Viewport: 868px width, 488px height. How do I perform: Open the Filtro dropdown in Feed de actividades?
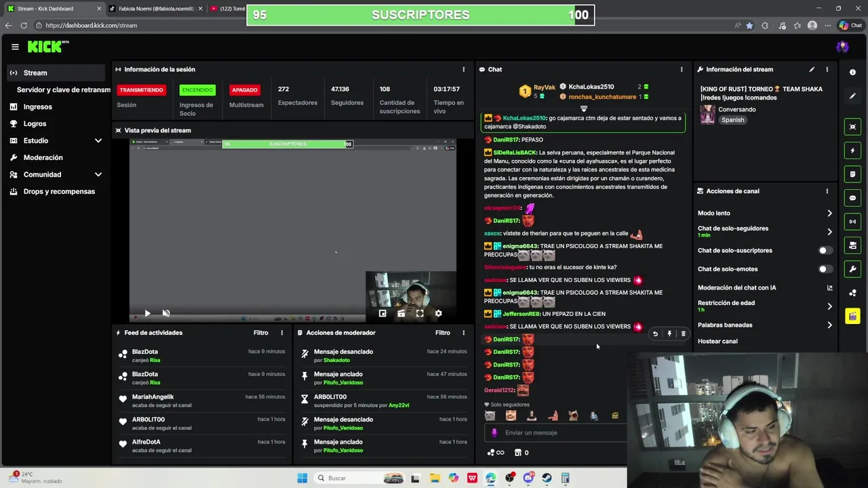coord(261,333)
